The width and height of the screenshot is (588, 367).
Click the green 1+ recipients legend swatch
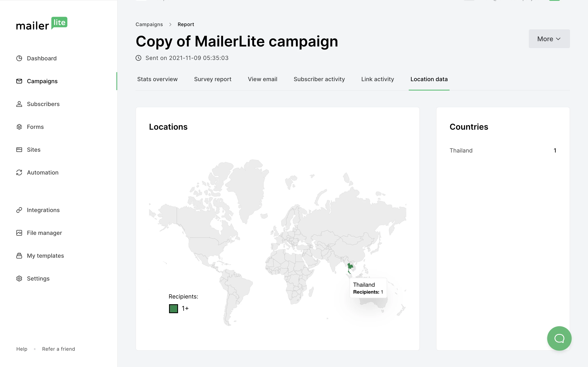pos(174,308)
